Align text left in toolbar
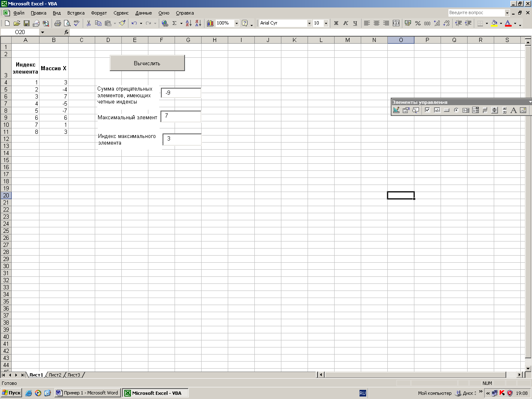 pos(367,23)
